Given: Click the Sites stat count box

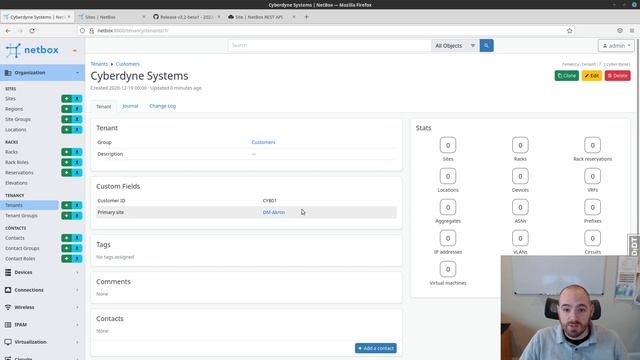Looking at the screenshot, I should pos(448,145).
